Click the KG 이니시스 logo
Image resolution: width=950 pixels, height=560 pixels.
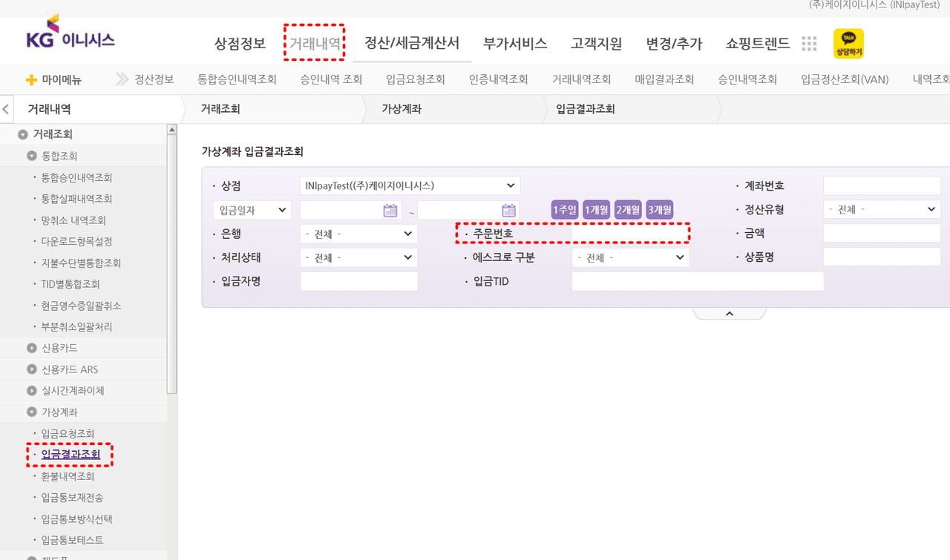point(71,39)
